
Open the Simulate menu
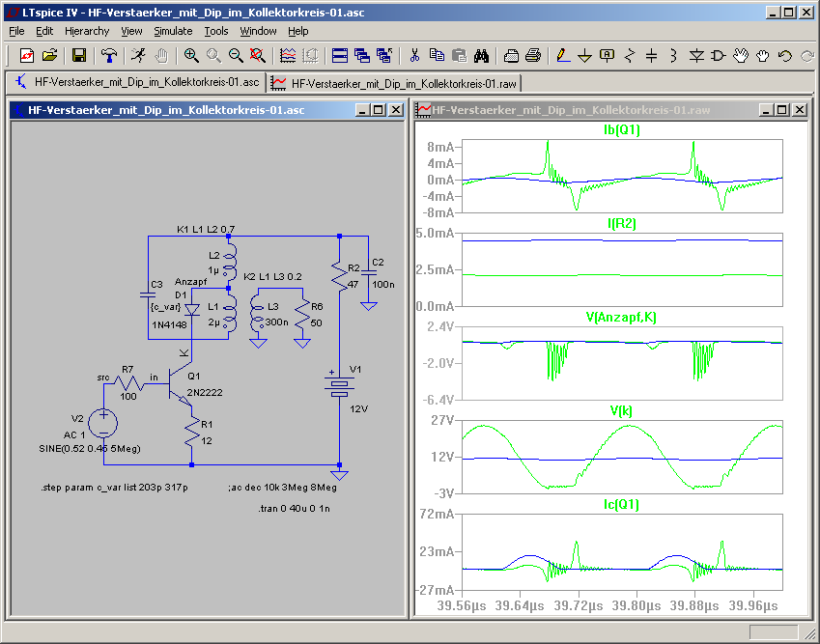(x=173, y=31)
